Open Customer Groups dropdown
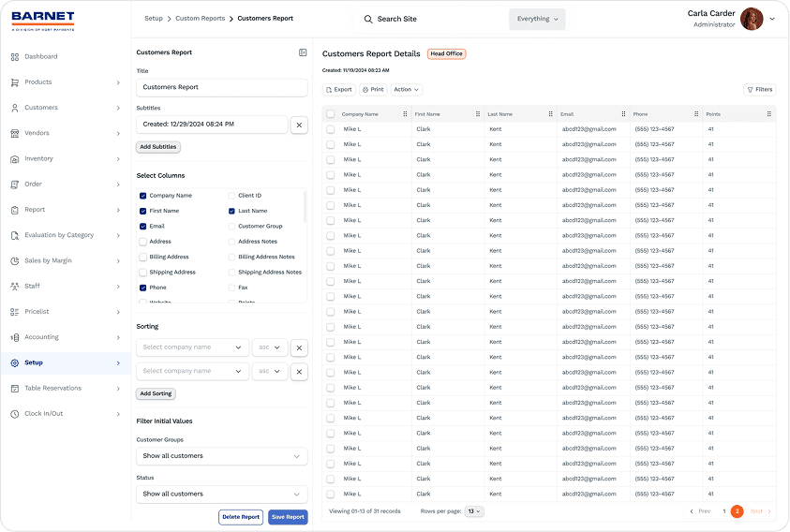The image size is (790, 532). click(222, 456)
